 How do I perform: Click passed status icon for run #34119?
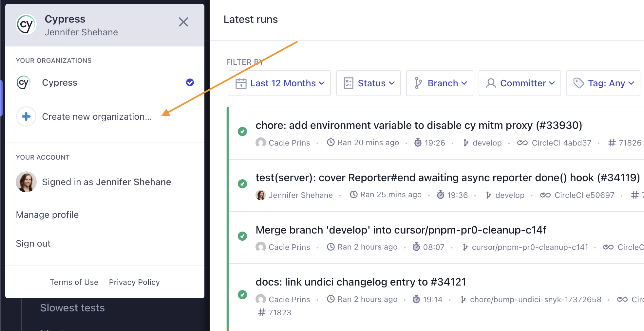point(242,184)
